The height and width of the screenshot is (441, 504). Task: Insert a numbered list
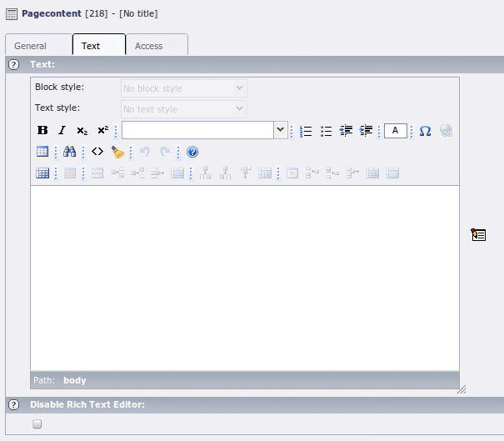pos(306,131)
